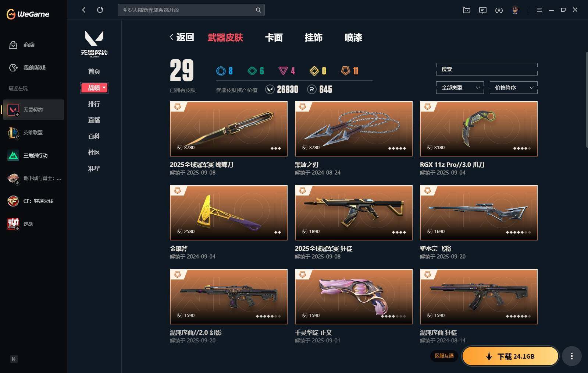This screenshot has width=588, height=373.
Task: Click the refresh page icon
Action: coord(100,10)
